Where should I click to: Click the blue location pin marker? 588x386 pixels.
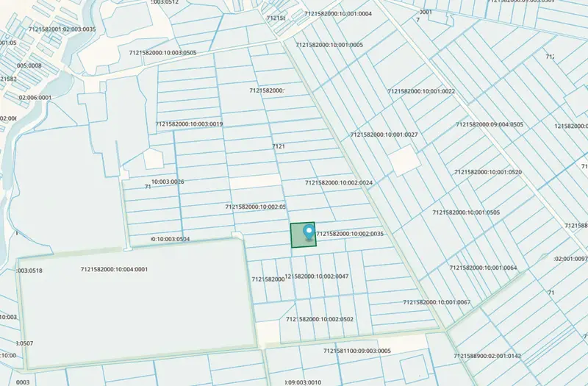click(309, 232)
